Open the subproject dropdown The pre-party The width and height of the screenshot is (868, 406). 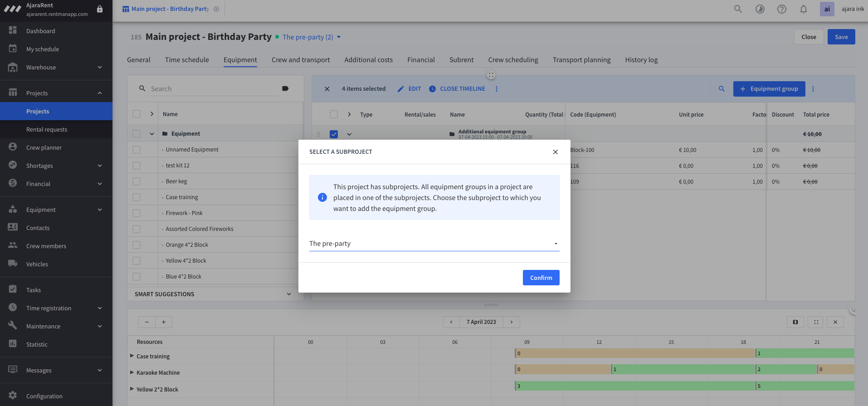(x=434, y=244)
